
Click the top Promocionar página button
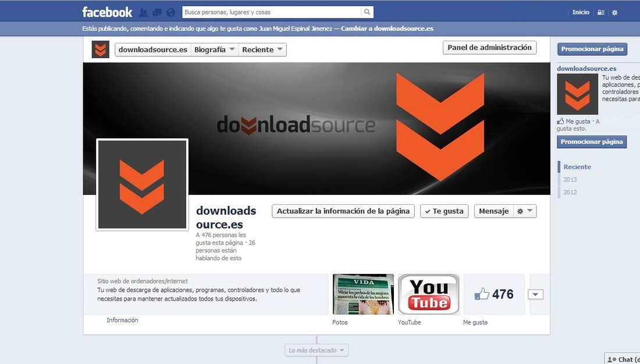592,49
